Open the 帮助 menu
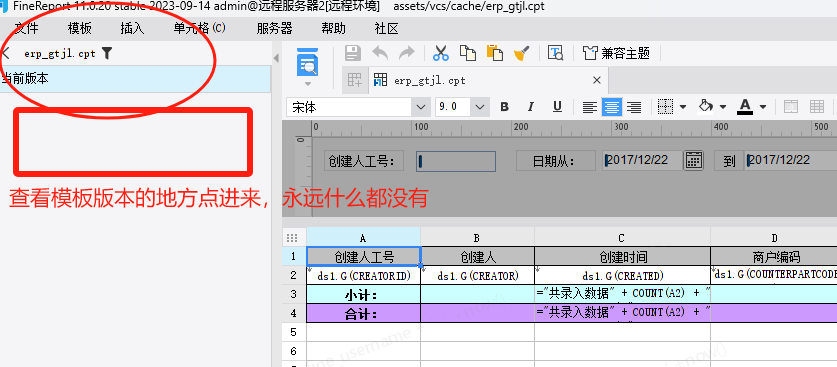837x367 pixels. pyautogui.click(x=334, y=29)
